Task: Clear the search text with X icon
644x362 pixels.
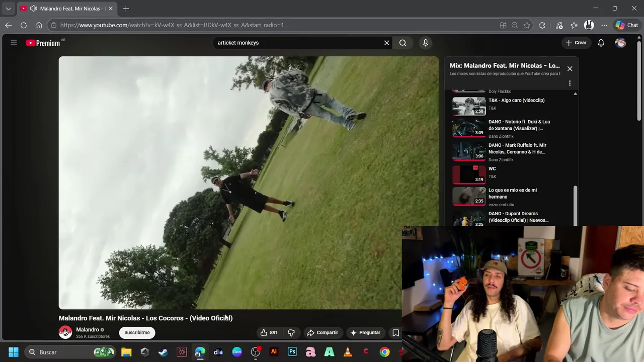Action: tap(386, 43)
